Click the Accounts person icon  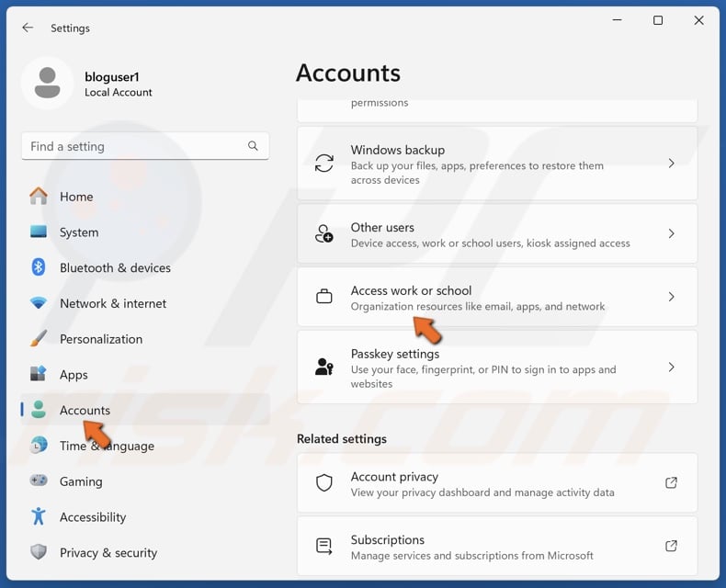(39, 410)
